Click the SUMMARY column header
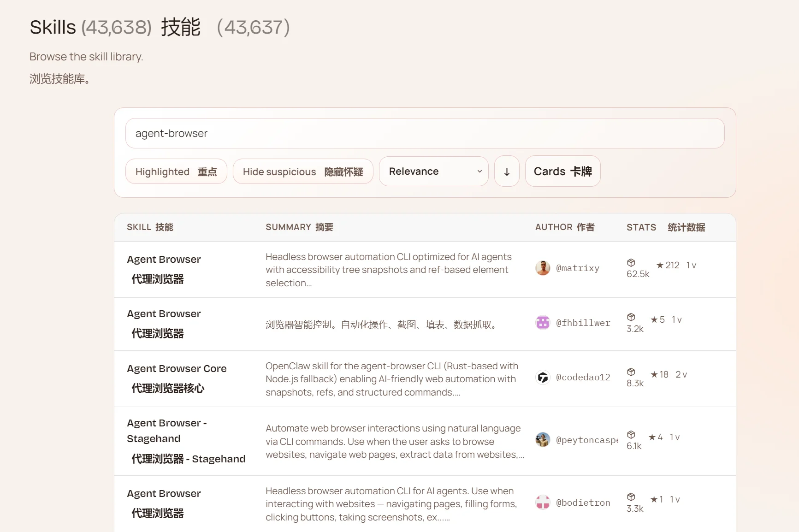 tap(299, 227)
